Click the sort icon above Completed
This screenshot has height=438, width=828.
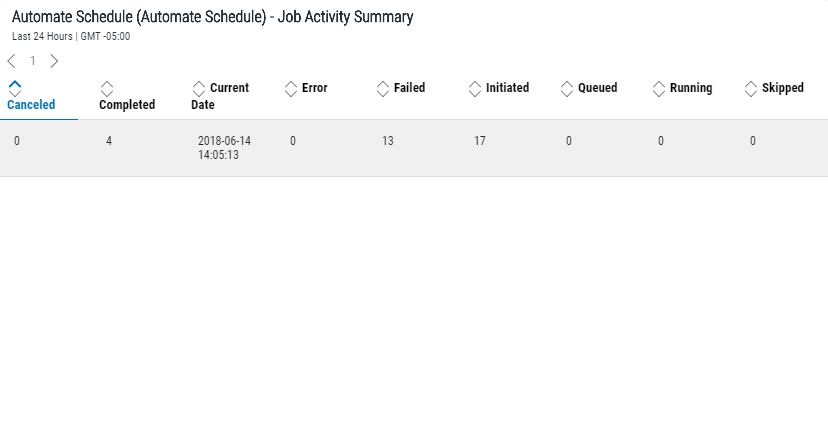[107, 89]
